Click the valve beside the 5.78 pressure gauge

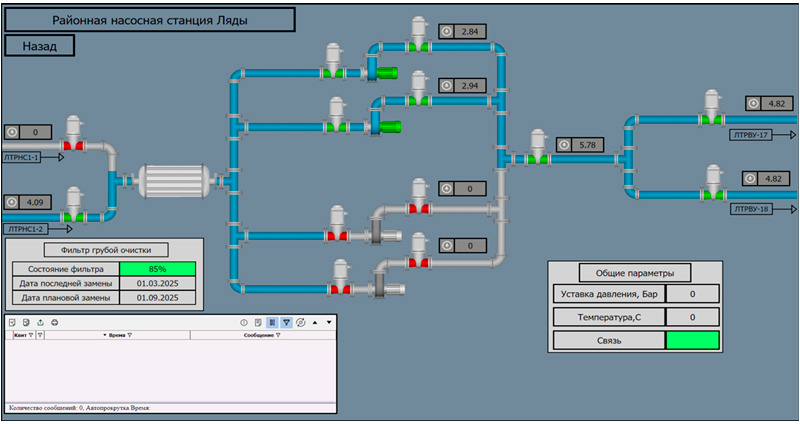538,158
